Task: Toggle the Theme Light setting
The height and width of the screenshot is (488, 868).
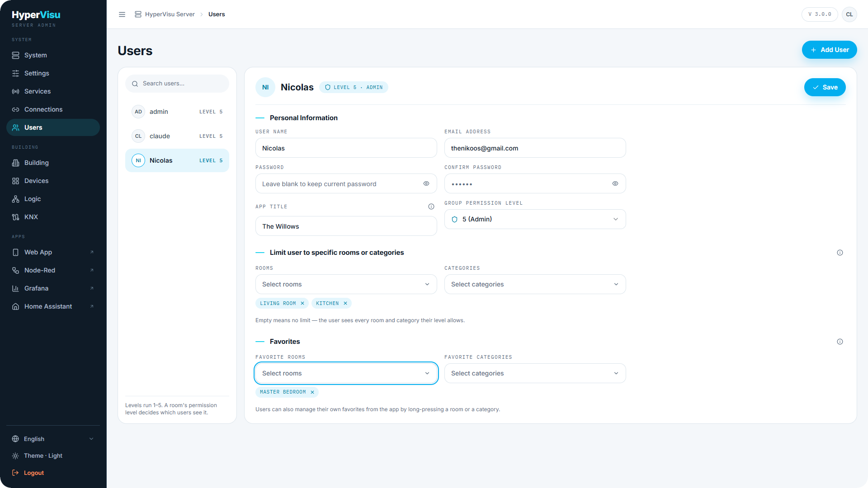Action: [x=53, y=456]
